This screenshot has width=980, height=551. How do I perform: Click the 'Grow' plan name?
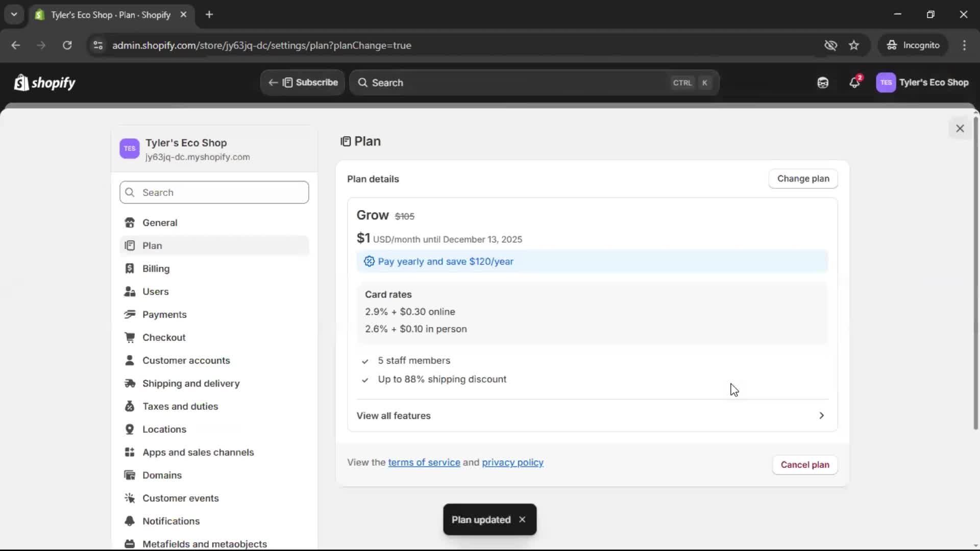point(373,215)
